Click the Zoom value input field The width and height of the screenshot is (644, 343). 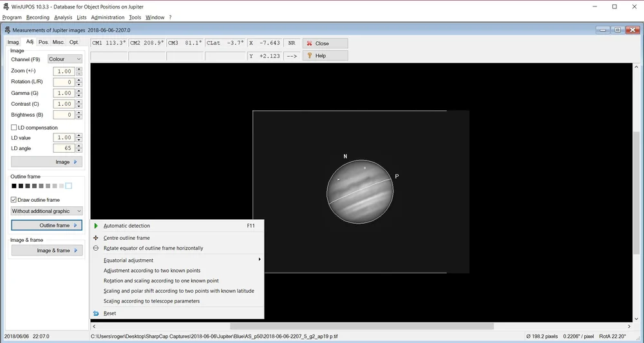point(64,71)
